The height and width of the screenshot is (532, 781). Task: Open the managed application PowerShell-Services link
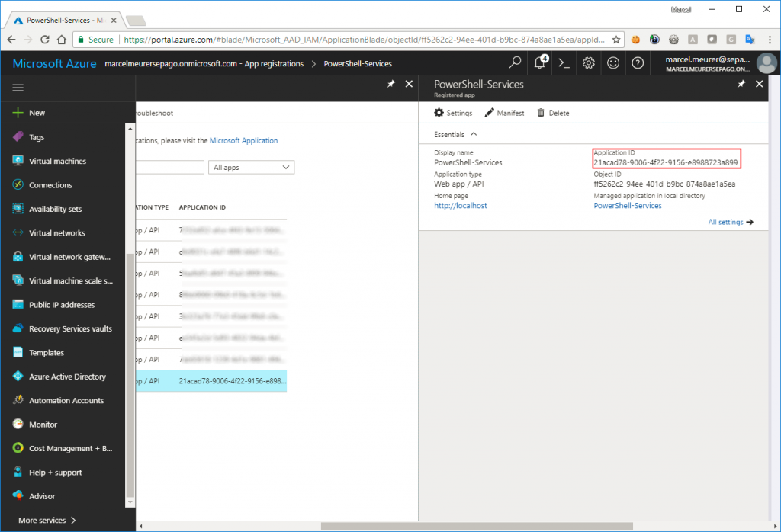pyautogui.click(x=628, y=206)
